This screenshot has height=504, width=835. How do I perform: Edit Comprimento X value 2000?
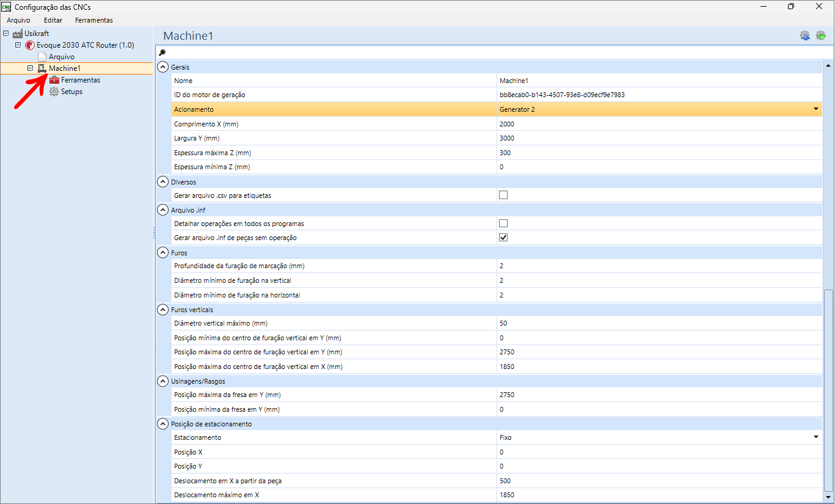click(659, 124)
